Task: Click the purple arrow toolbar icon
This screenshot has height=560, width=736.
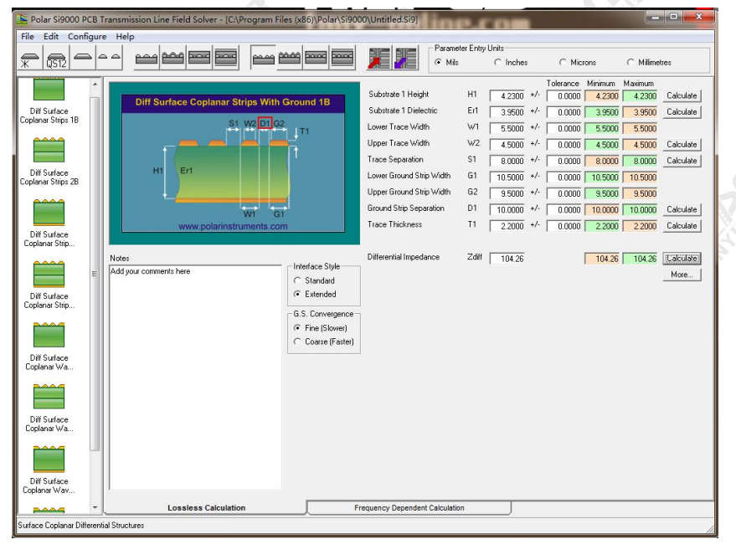Action: [x=405, y=59]
